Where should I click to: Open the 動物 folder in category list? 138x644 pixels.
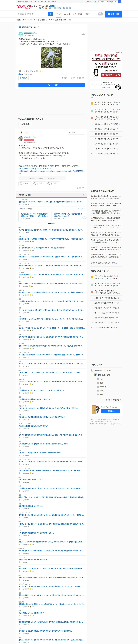point(100,383)
